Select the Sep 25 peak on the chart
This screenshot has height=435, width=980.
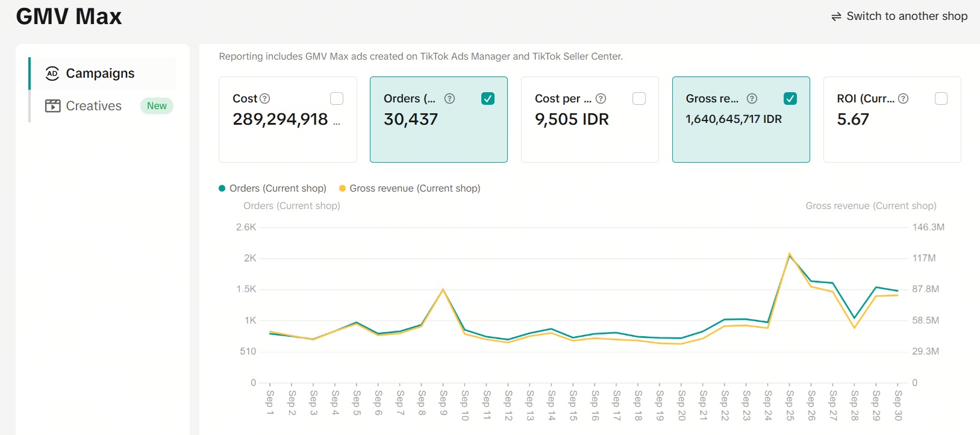(x=789, y=255)
